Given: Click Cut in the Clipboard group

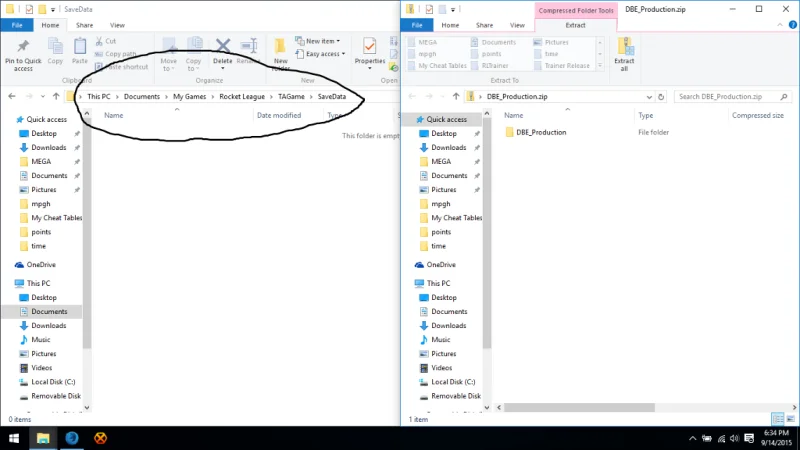Looking at the screenshot, I should point(106,41).
